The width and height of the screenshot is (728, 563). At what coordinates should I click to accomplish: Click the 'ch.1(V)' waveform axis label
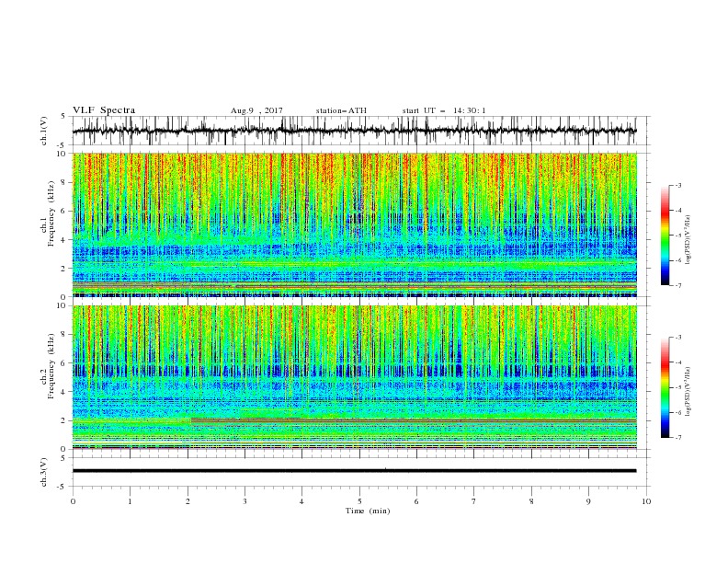[44, 131]
